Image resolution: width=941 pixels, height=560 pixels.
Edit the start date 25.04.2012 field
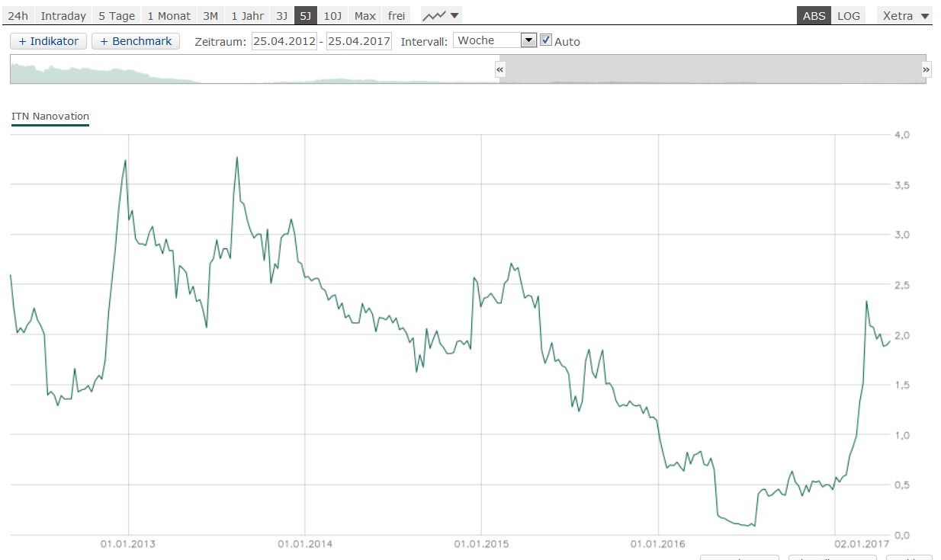pos(284,41)
